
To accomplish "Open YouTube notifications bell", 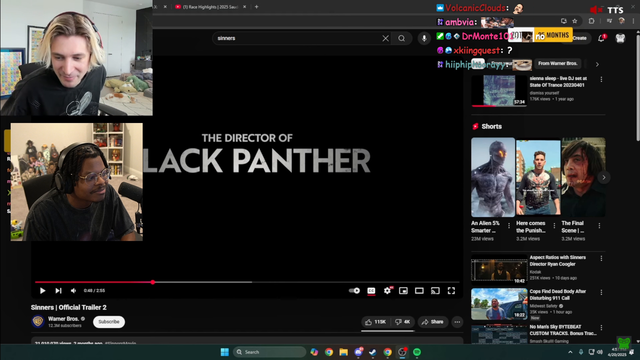I will (601, 38).
